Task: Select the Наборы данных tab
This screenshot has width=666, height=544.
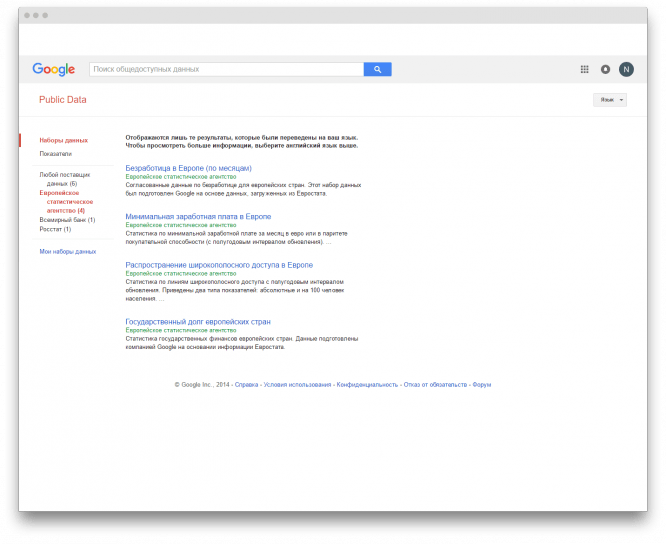Action: pyautogui.click(x=64, y=140)
